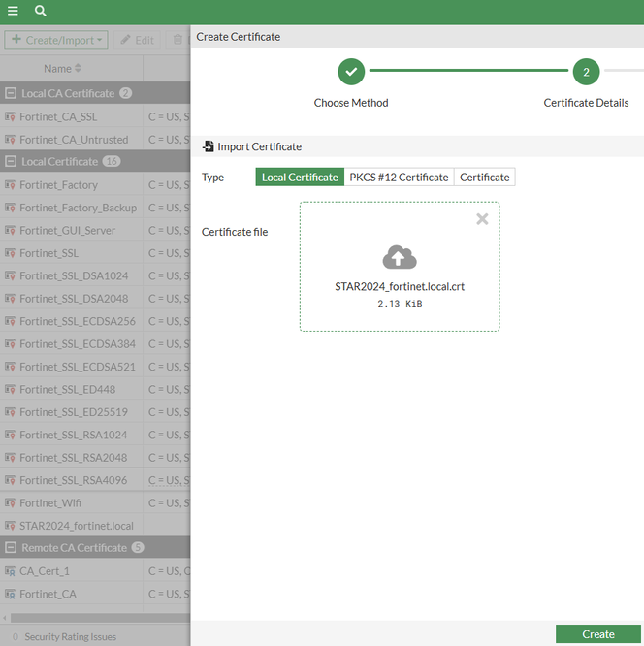
Task: Click the uploaded file name STAR2024_fortinet.local.crt
Action: (x=400, y=287)
